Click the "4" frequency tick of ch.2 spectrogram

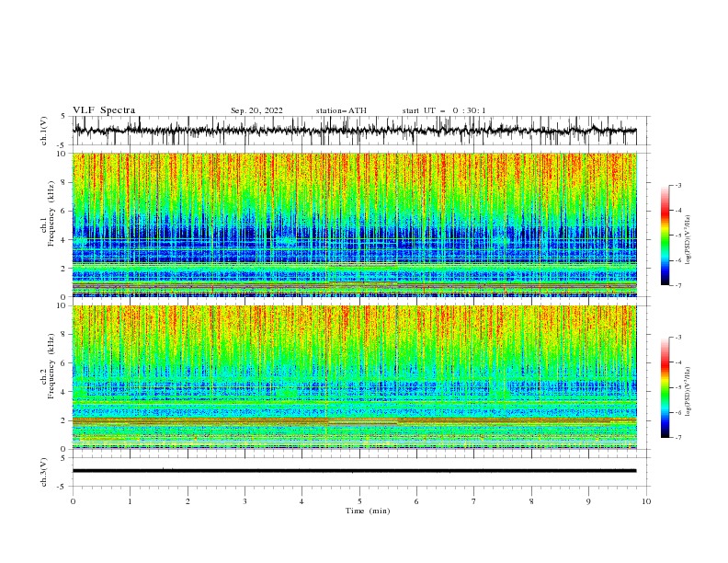click(64, 392)
